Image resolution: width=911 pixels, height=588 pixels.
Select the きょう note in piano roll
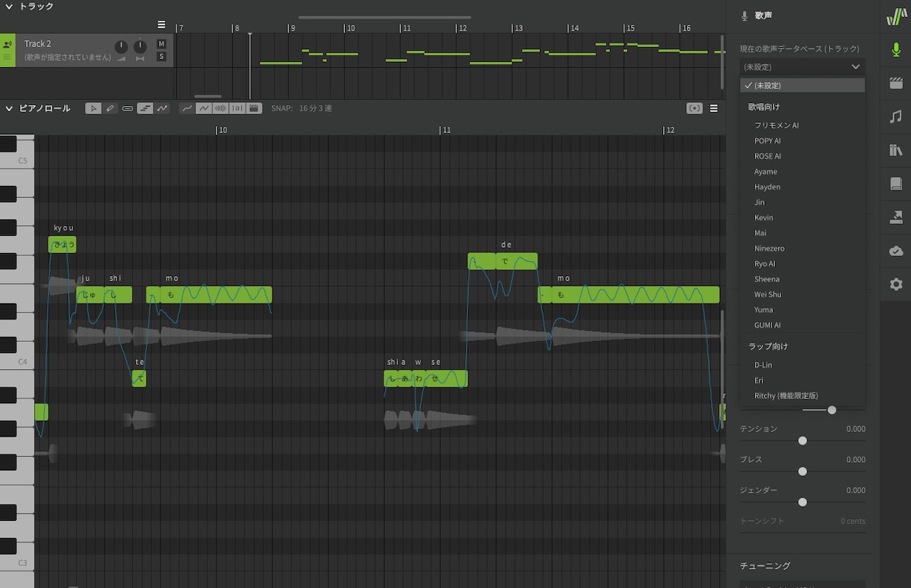click(63, 245)
